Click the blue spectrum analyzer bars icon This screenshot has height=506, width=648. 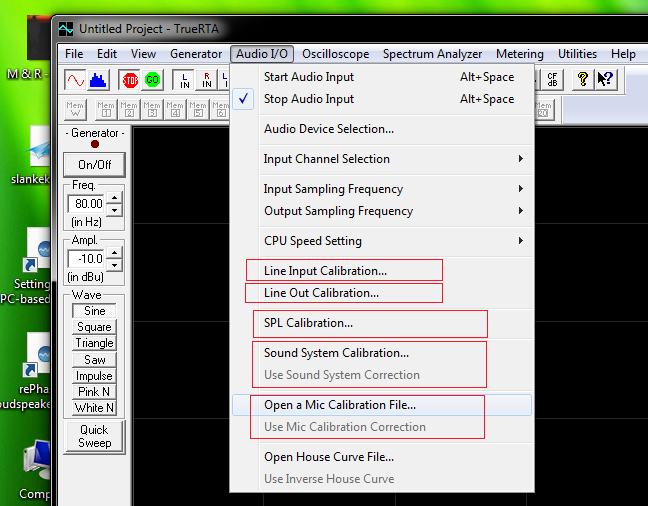(98, 80)
